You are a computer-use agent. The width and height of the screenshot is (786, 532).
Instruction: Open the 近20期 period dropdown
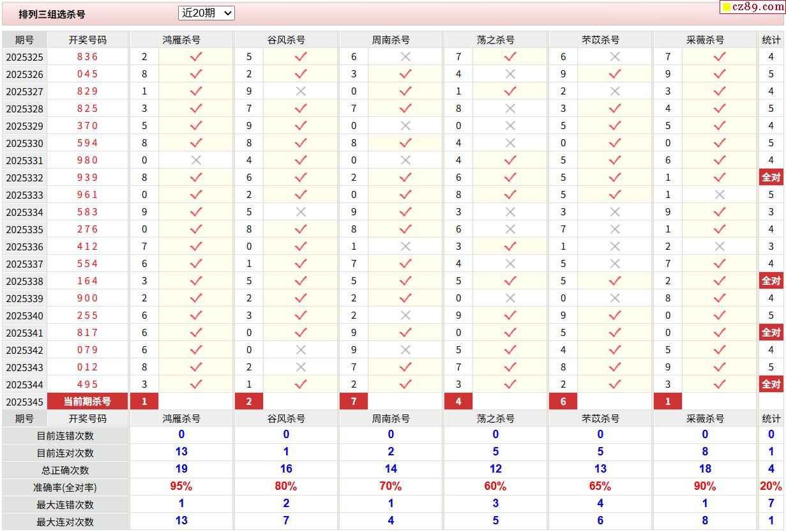pyautogui.click(x=206, y=13)
